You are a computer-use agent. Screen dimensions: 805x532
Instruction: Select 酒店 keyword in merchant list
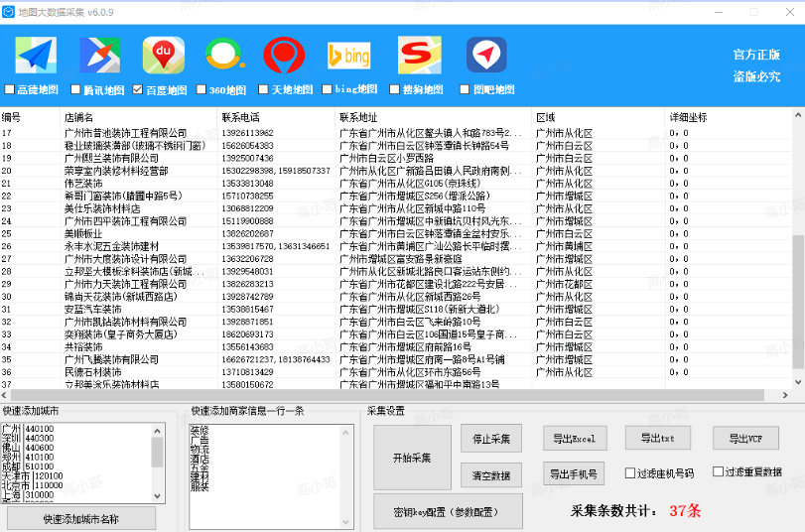[x=200, y=459]
